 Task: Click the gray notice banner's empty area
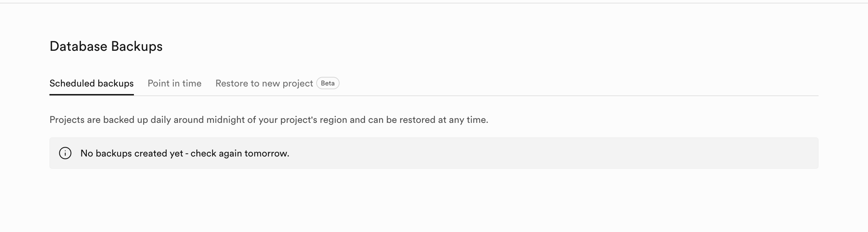[x=549, y=153]
